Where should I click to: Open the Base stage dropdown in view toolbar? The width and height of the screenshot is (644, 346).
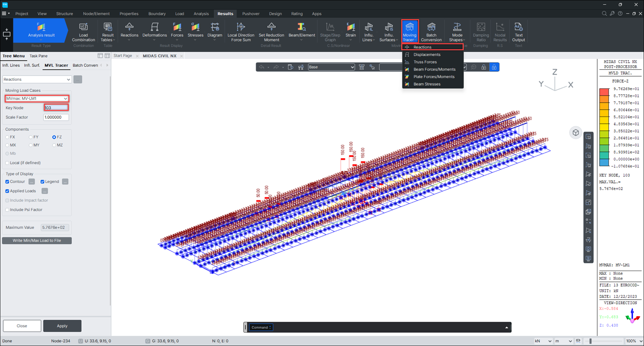tap(331, 67)
